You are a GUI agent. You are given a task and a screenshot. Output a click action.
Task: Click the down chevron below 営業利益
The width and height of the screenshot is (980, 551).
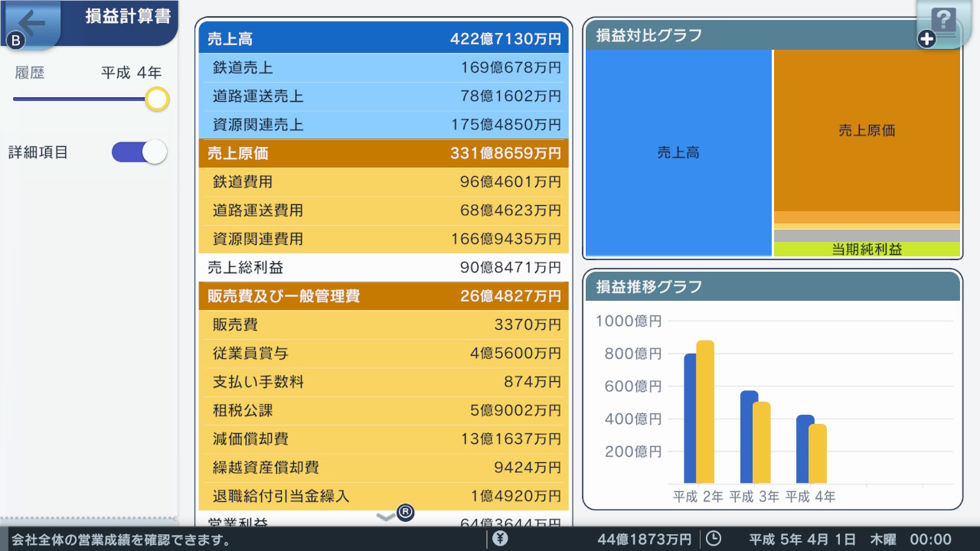(x=385, y=516)
